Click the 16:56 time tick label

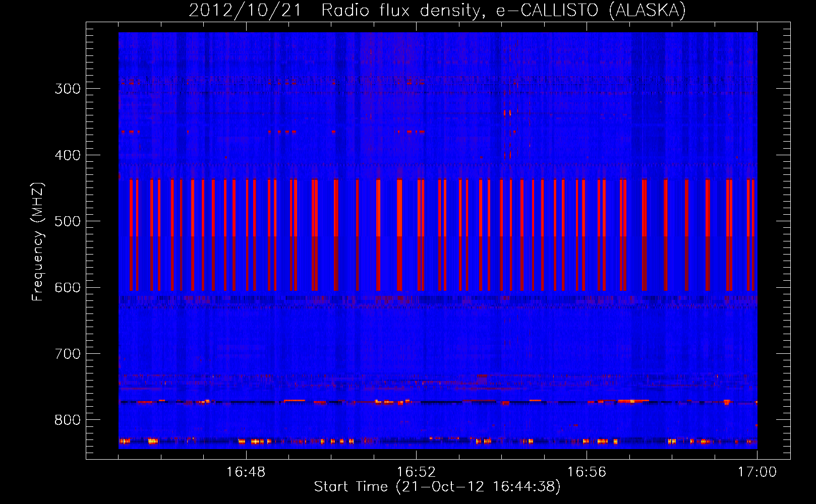(x=587, y=472)
